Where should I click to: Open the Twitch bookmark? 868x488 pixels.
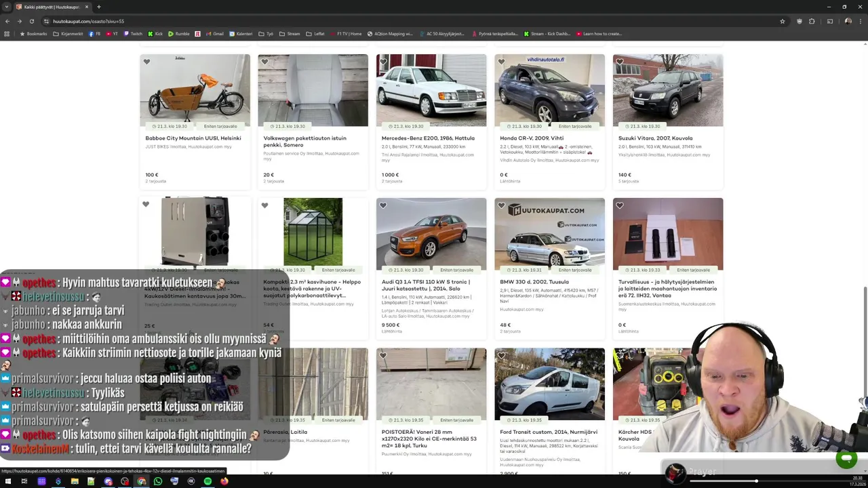[133, 34]
